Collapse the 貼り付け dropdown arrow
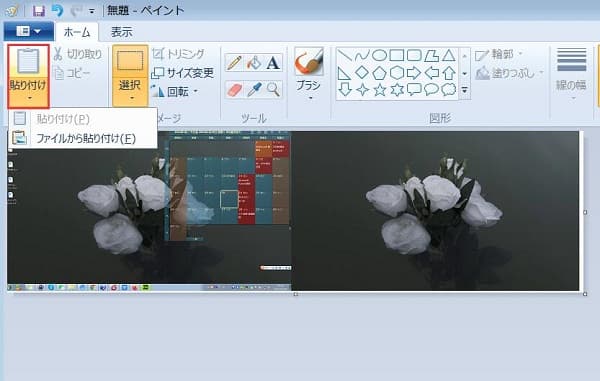Image resolution: width=600 pixels, height=381 pixels. [x=29, y=98]
